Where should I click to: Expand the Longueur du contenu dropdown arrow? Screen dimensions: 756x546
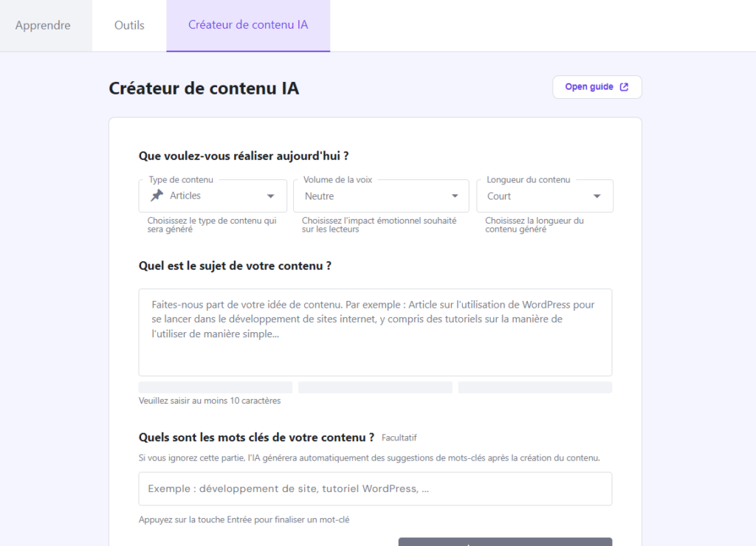tap(597, 196)
